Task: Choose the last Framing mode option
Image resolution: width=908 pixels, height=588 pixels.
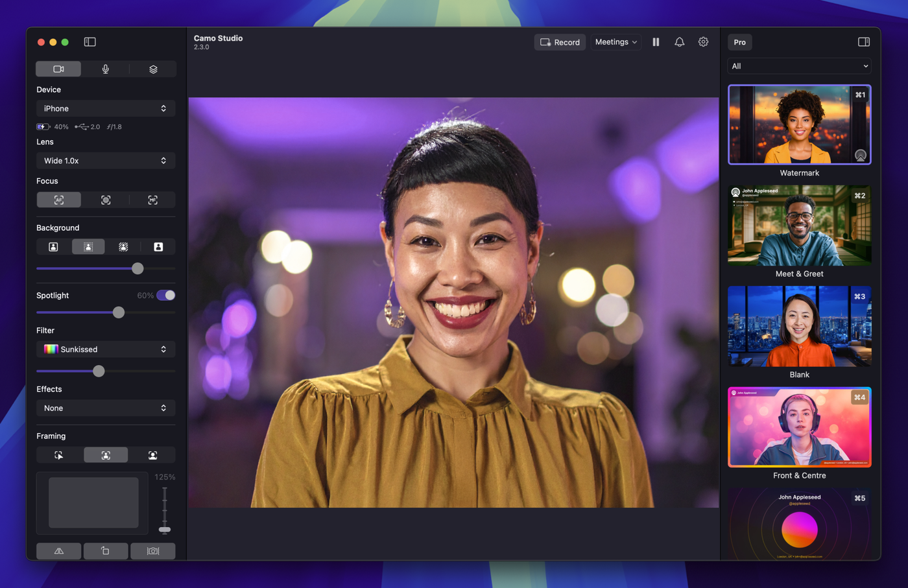Action: click(x=152, y=456)
